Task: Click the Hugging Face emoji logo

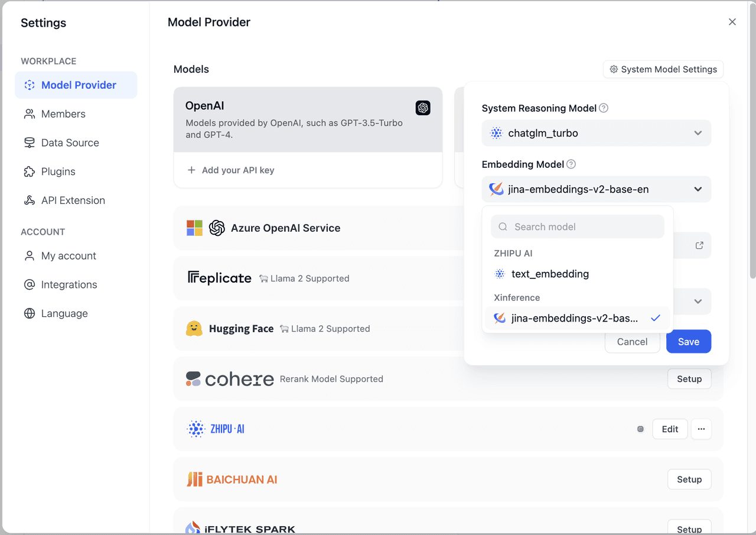Action: pyautogui.click(x=194, y=329)
